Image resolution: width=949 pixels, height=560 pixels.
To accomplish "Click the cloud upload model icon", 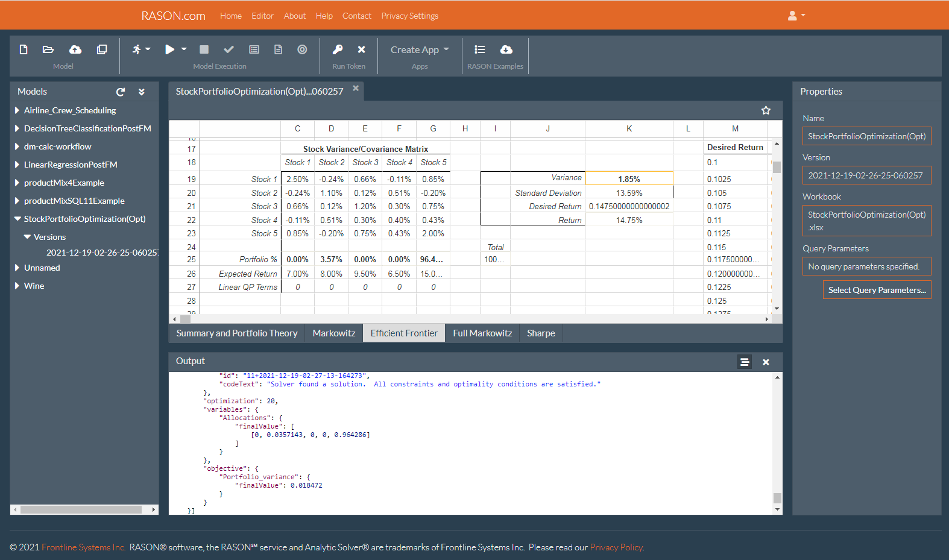I will click(x=75, y=49).
